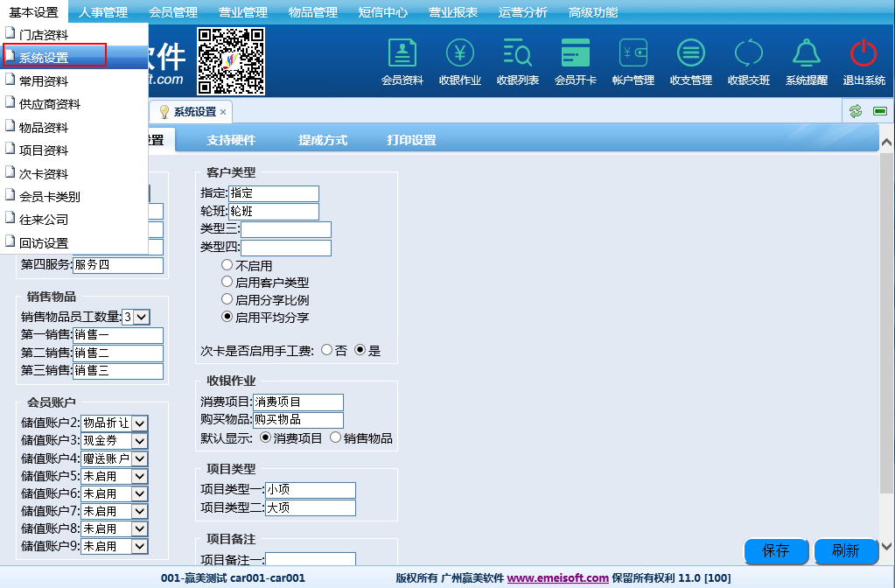Screen dimensions: 895x588
Task: Open the 会员管理 menu
Action: (x=172, y=12)
